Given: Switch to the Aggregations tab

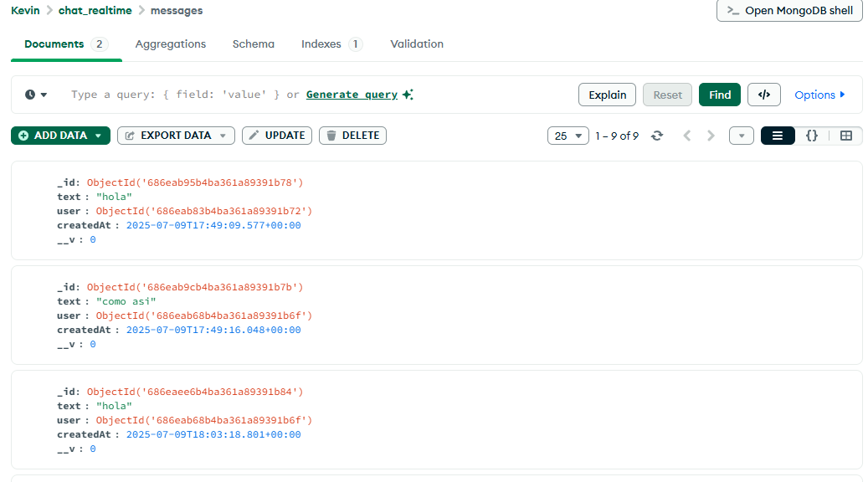Looking at the screenshot, I should pos(171,44).
